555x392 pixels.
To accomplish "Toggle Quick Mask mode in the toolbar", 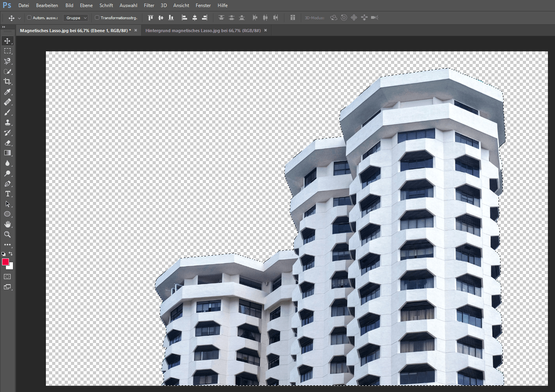I will [x=7, y=277].
